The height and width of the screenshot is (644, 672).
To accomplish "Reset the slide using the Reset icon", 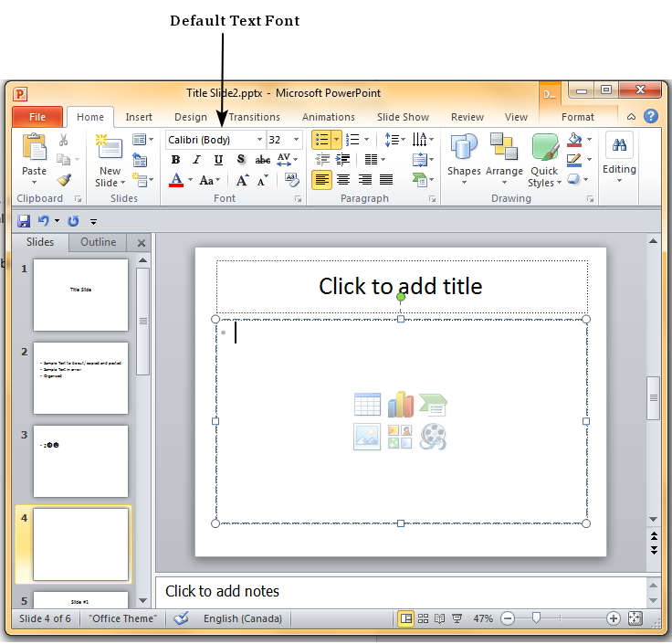I will (x=140, y=161).
